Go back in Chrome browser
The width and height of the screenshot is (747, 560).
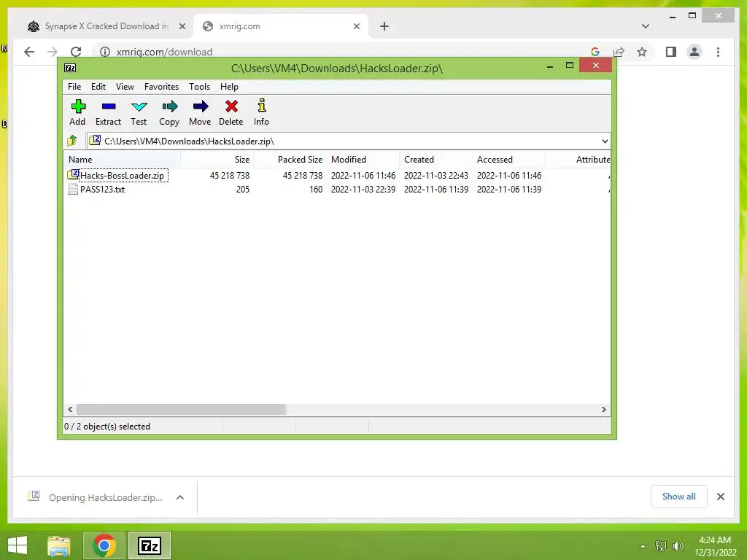coord(29,52)
